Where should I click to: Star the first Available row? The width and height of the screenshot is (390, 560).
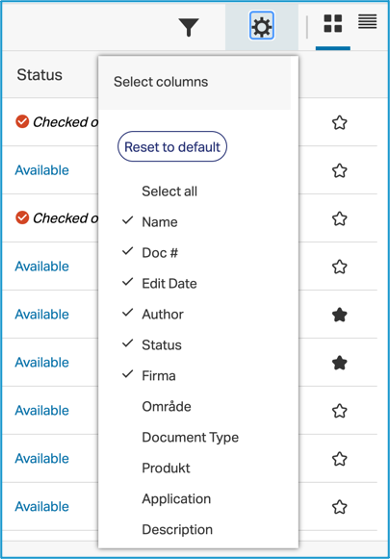click(339, 171)
